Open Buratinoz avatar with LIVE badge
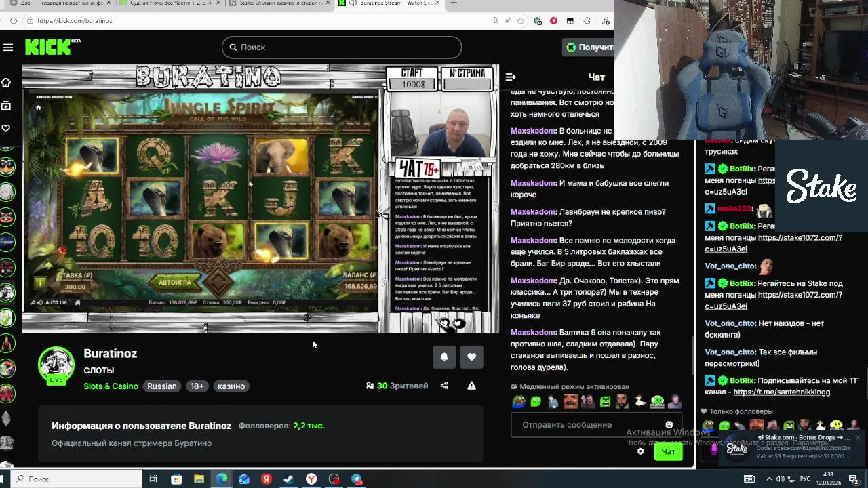 (56, 365)
